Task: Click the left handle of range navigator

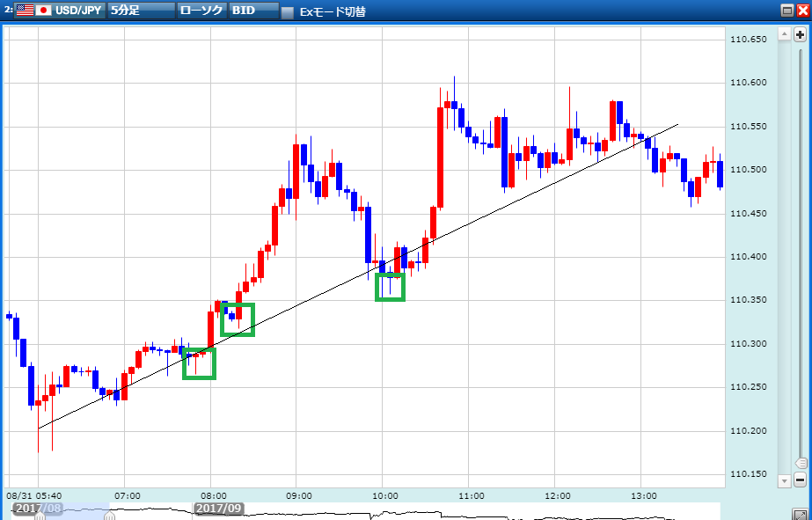Action: point(40,516)
